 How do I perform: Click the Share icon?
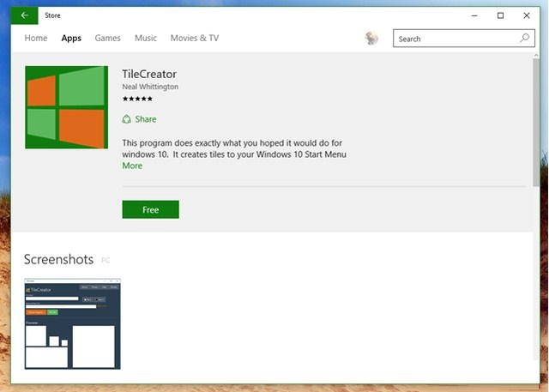coord(126,119)
